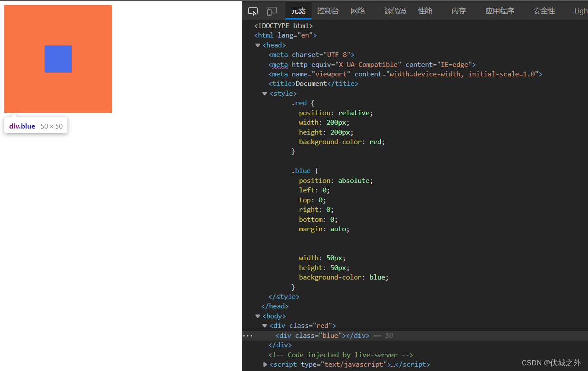Click the live-server code injected comment
Image resolution: width=588 pixels, height=371 pixels.
(x=341, y=355)
